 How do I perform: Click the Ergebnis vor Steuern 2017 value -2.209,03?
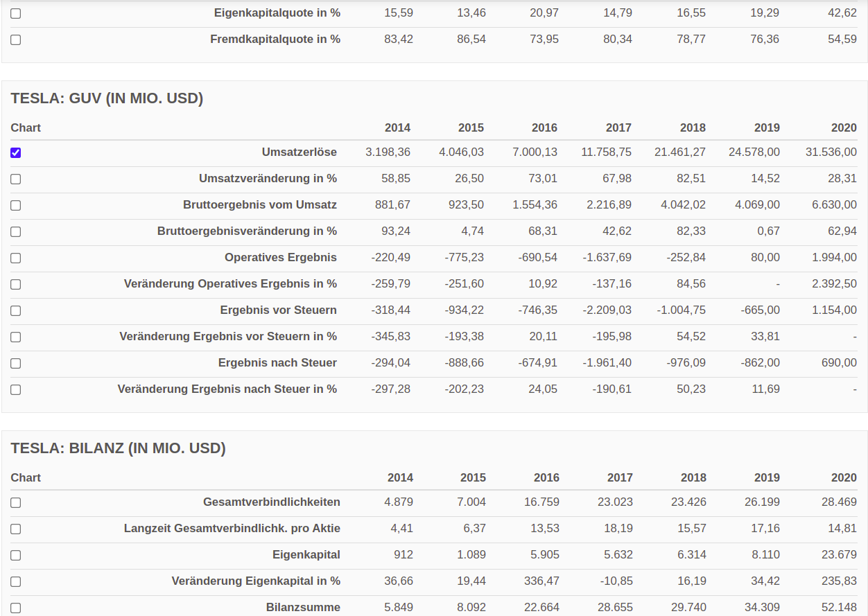[x=607, y=310]
